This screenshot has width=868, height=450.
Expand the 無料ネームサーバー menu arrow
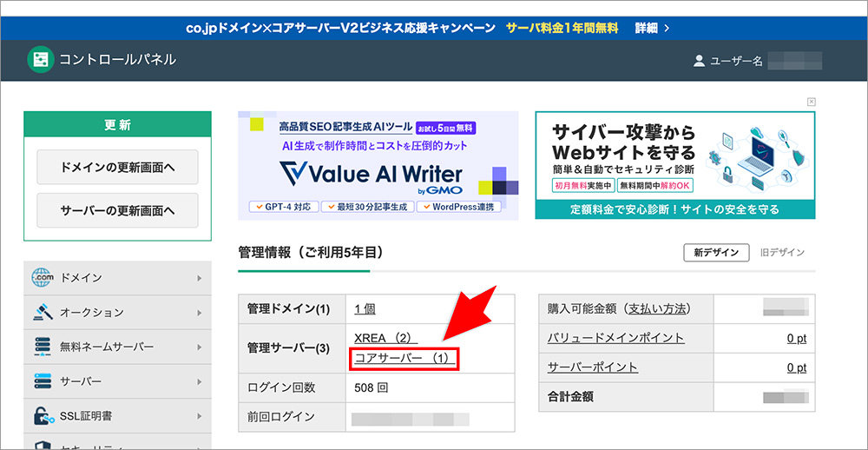click(x=200, y=347)
